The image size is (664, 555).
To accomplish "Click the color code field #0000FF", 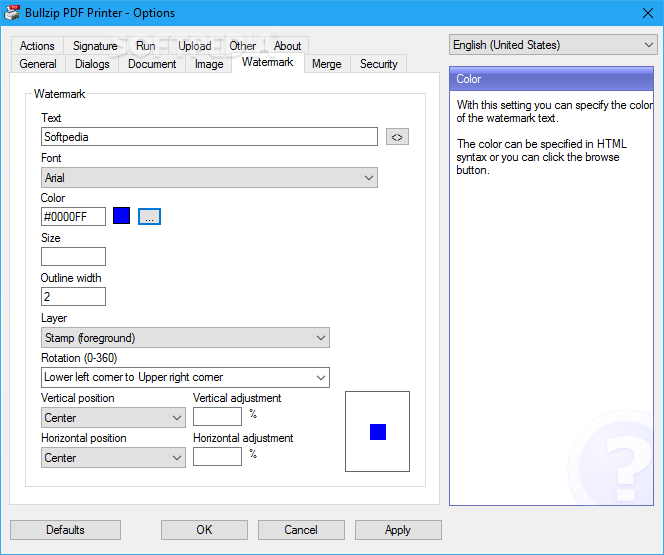I will [x=73, y=216].
